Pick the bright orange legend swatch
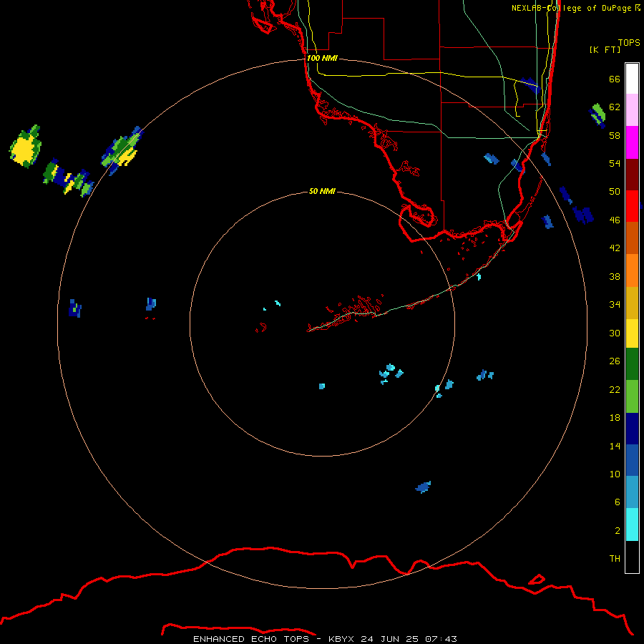Screen dimensions: 644x644 click(x=632, y=270)
